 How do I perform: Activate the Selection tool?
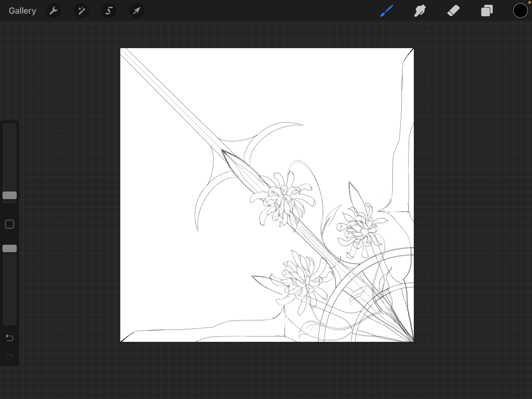(x=109, y=11)
